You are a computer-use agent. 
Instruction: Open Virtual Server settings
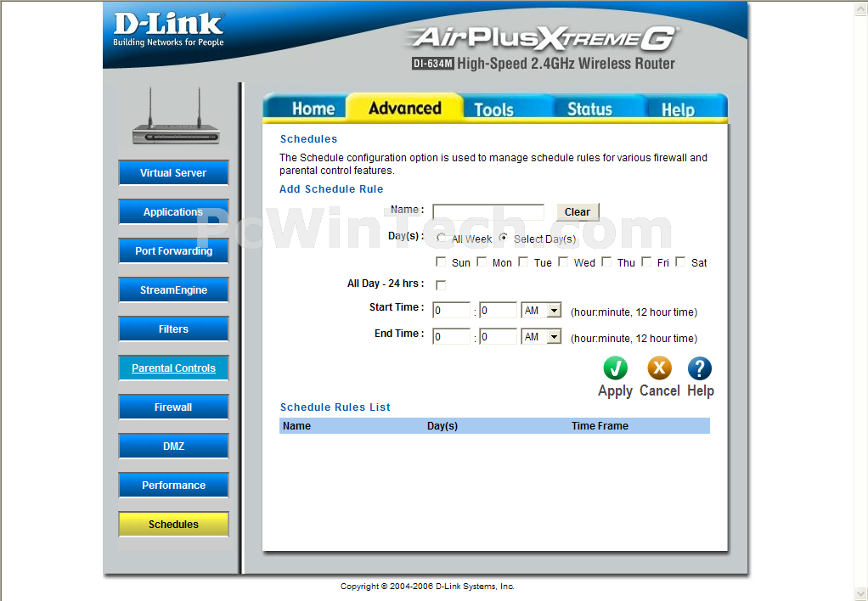(x=173, y=172)
